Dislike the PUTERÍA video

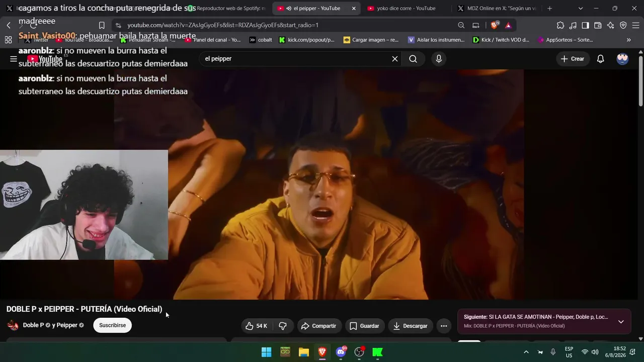283,326
